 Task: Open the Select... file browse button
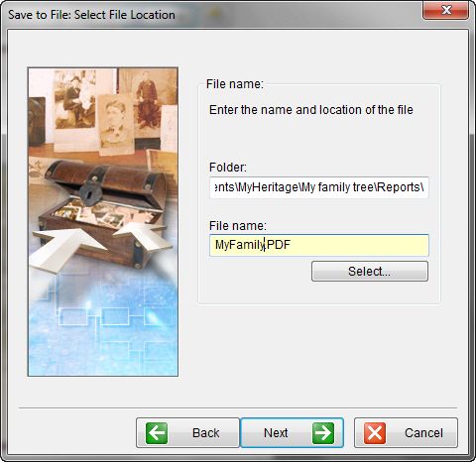(x=370, y=272)
